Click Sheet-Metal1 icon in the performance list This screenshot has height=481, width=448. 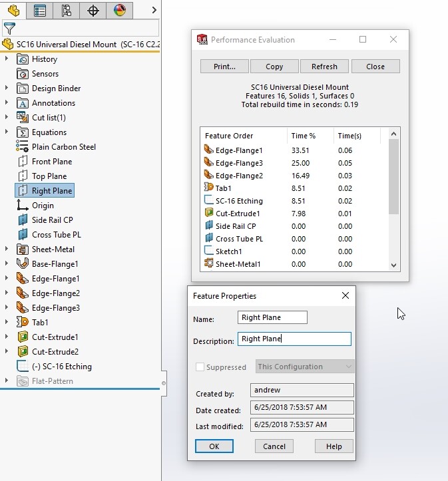click(208, 263)
